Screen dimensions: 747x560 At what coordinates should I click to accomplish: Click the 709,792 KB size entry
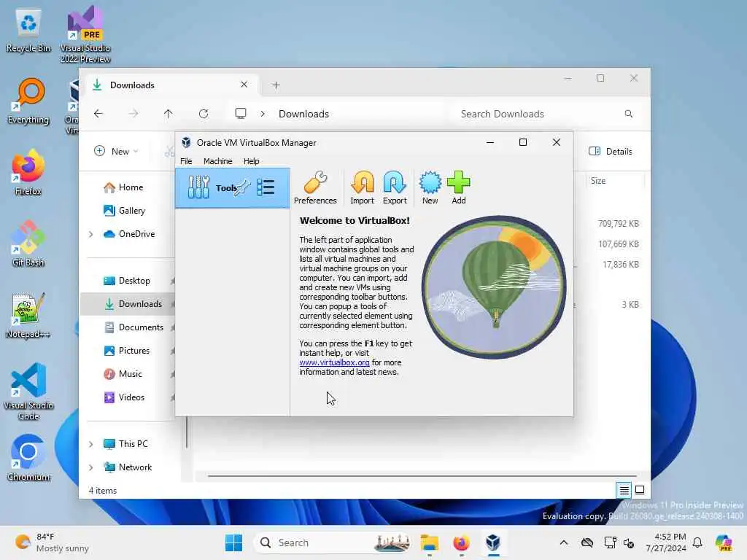619,223
